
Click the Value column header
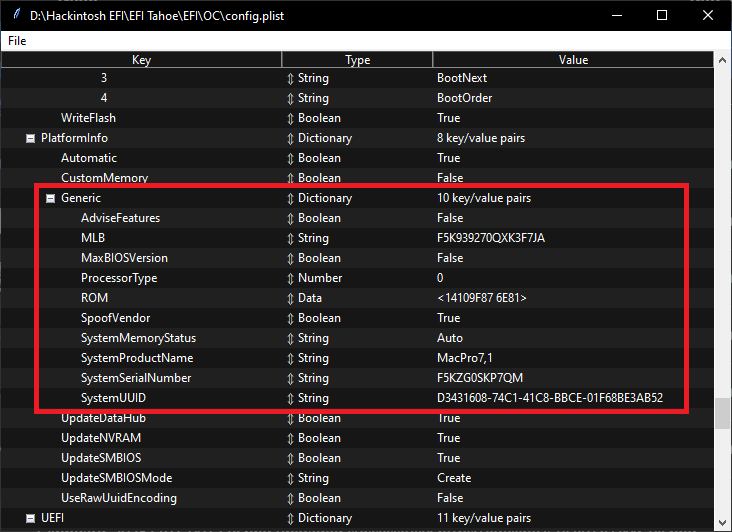click(x=573, y=60)
